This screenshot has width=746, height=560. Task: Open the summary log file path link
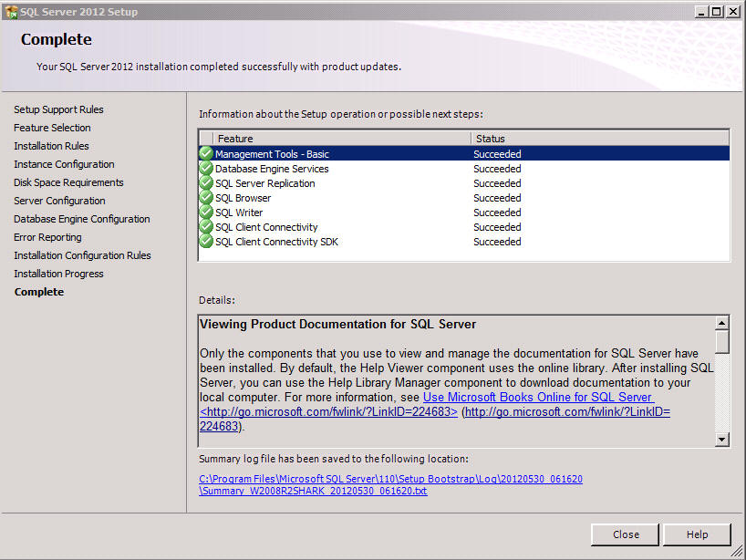(x=390, y=484)
